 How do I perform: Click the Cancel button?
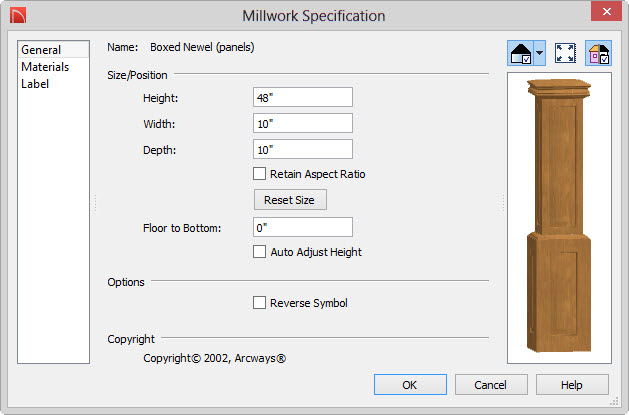pyautogui.click(x=491, y=385)
